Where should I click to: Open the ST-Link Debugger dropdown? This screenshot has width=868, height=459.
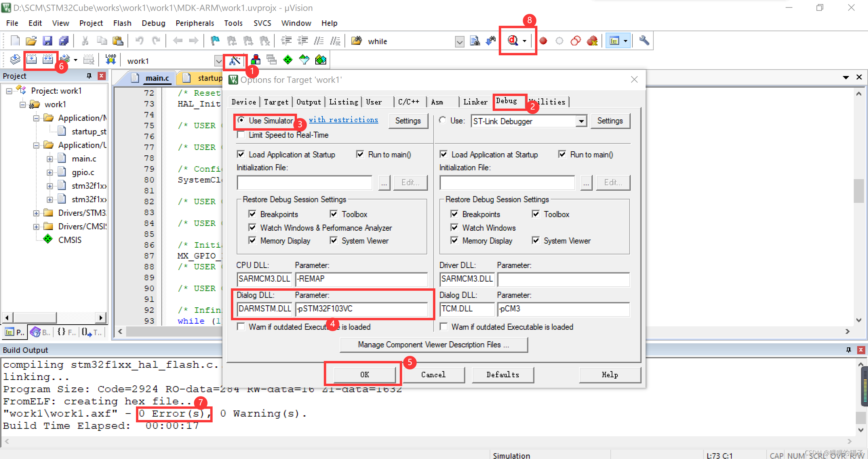click(581, 121)
